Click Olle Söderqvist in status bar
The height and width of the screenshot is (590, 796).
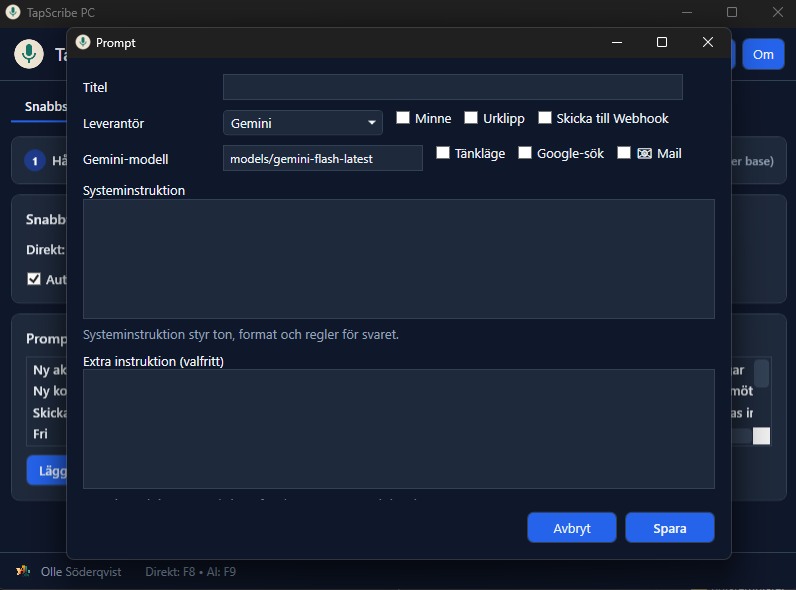[81, 572]
